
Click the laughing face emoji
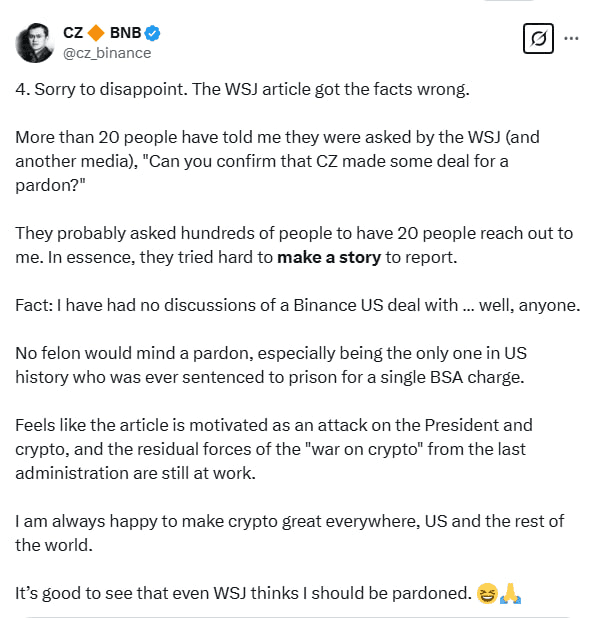click(x=487, y=593)
